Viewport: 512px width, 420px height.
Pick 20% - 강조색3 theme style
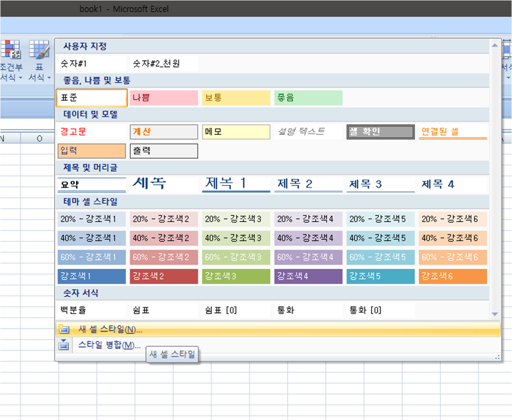point(236,219)
